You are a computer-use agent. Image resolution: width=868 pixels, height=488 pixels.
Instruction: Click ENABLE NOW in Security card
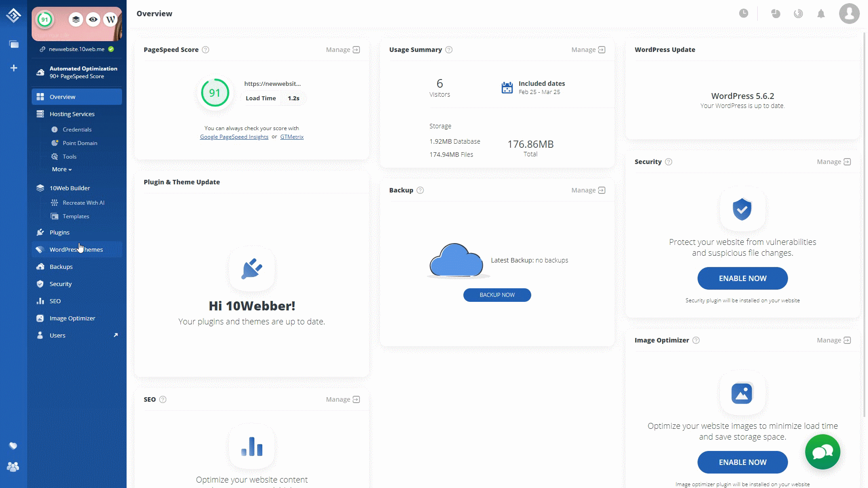[x=743, y=278]
